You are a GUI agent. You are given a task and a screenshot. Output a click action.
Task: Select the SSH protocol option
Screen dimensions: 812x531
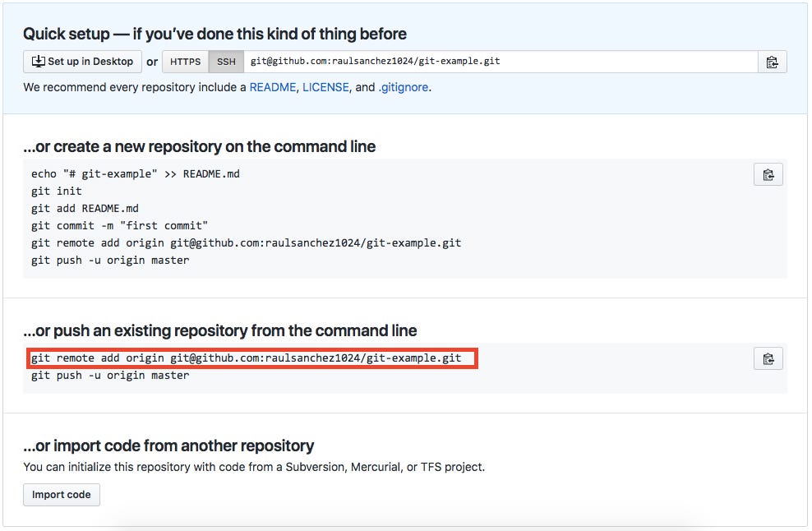point(225,61)
